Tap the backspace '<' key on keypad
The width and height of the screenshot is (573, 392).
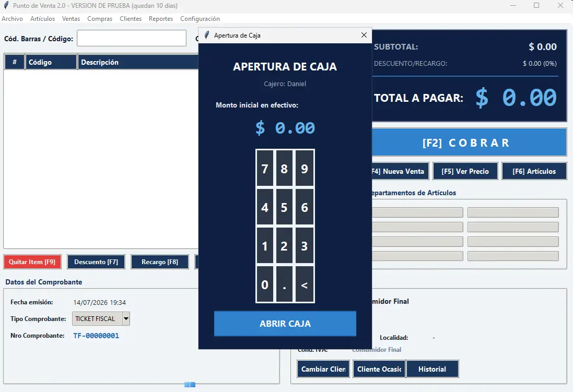coord(305,284)
